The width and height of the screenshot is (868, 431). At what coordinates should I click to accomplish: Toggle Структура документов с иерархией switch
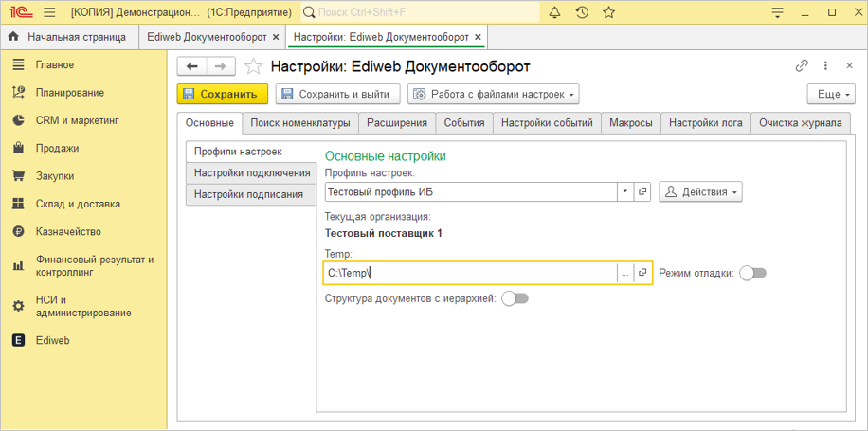coord(515,298)
